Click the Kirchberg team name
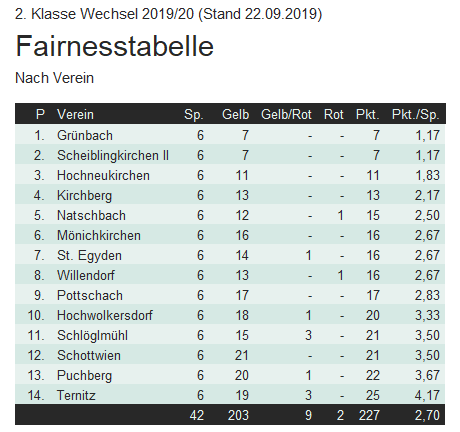The width and height of the screenshot is (460, 432). (84, 196)
